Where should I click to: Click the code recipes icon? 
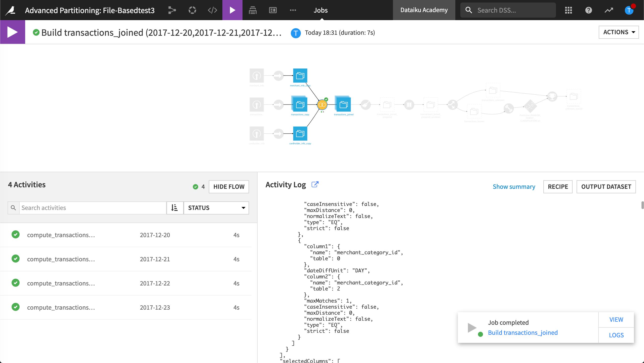click(212, 10)
